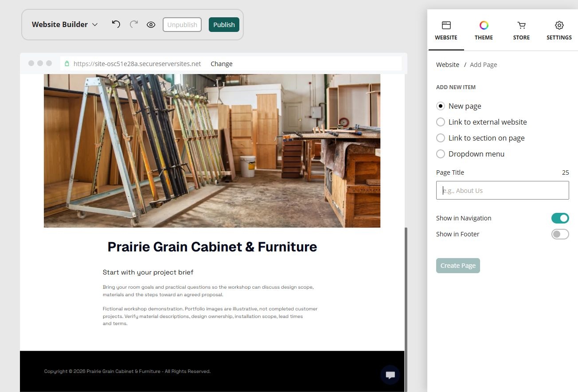The height and width of the screenshot is (392, 578).
Task: Select the New page radio option
Action: point(441,106)
